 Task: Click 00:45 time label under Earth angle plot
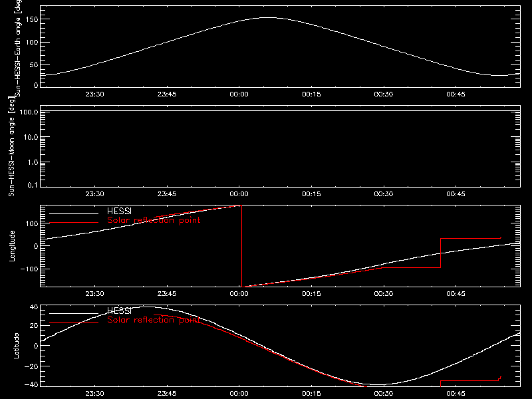click(x=456, y=94)
